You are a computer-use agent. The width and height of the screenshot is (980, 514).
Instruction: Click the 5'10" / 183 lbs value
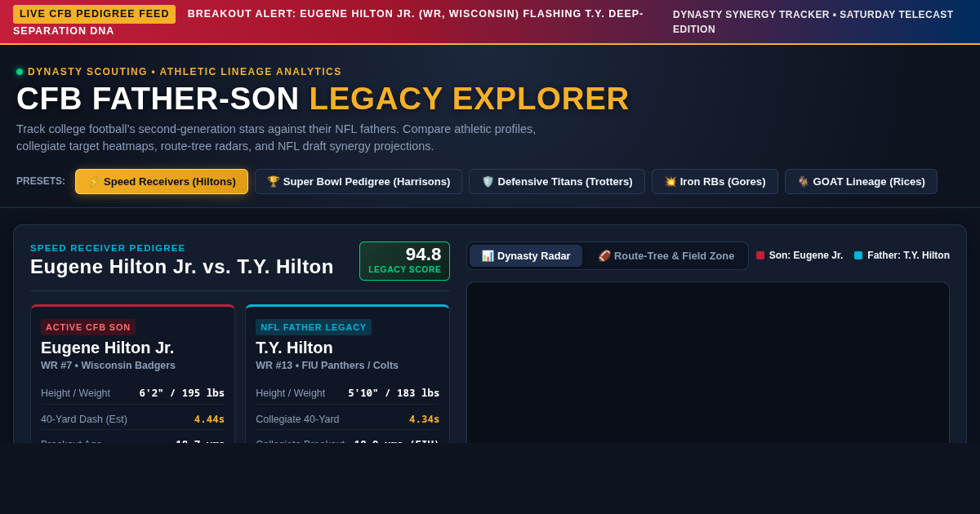point(394,393)
